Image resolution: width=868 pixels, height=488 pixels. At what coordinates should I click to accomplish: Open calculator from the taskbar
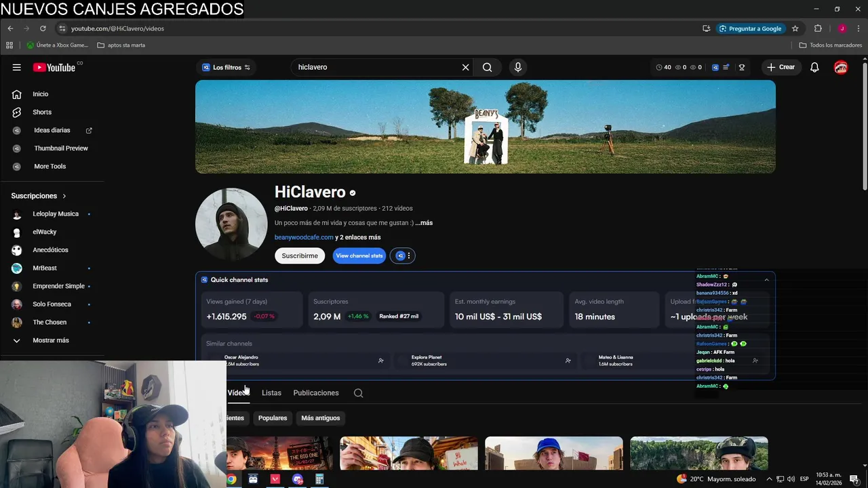(319, 479)
